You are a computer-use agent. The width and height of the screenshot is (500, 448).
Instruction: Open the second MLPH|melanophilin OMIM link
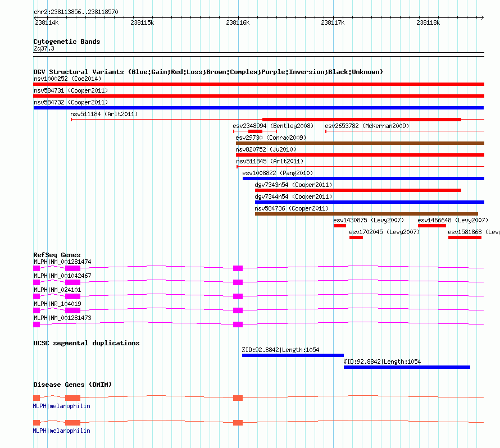click(62, 431)
